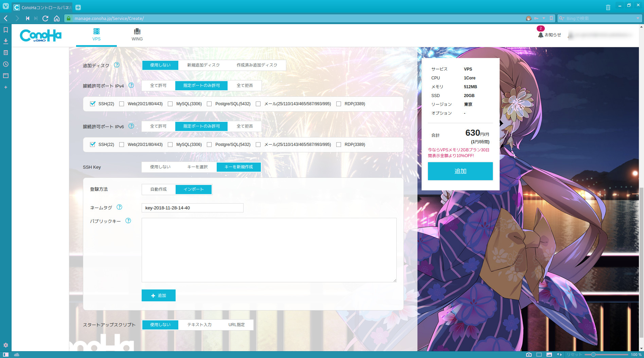
Task: Enable IPv6 RDP(3389) checkbox
Action: click(x=339, y=145)
